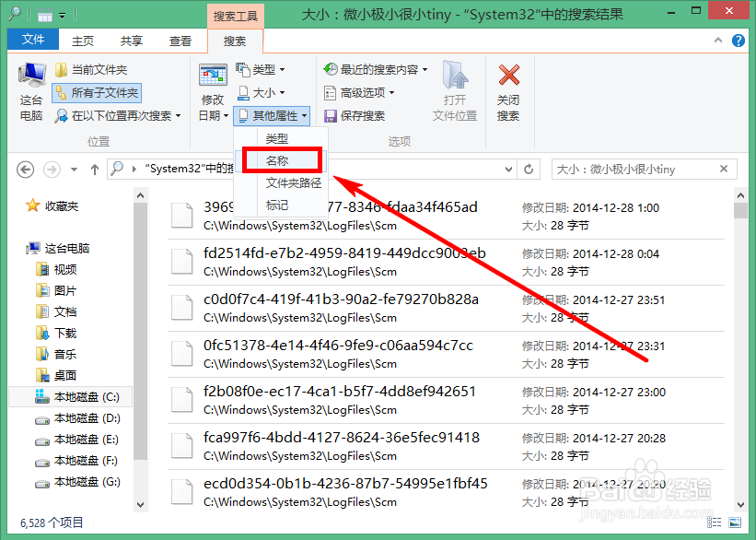The height and width of the screenshot is (540, 756).
Task: Select file 0fc51378-4e14-4f46-9fe9-c06aa594c7cc
Action: tap(446, 354)
